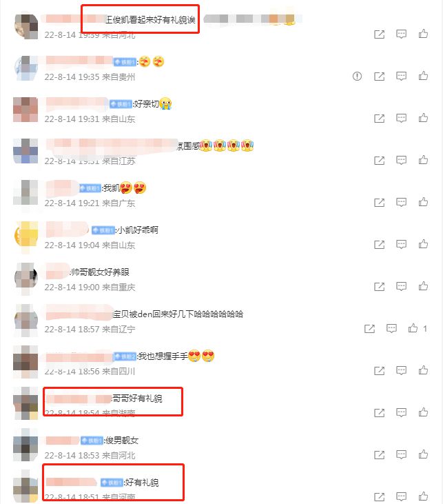Click the report icon on the 贵州 comment
This screenshot has width=443, height=504.
click(x=357, y=76)
